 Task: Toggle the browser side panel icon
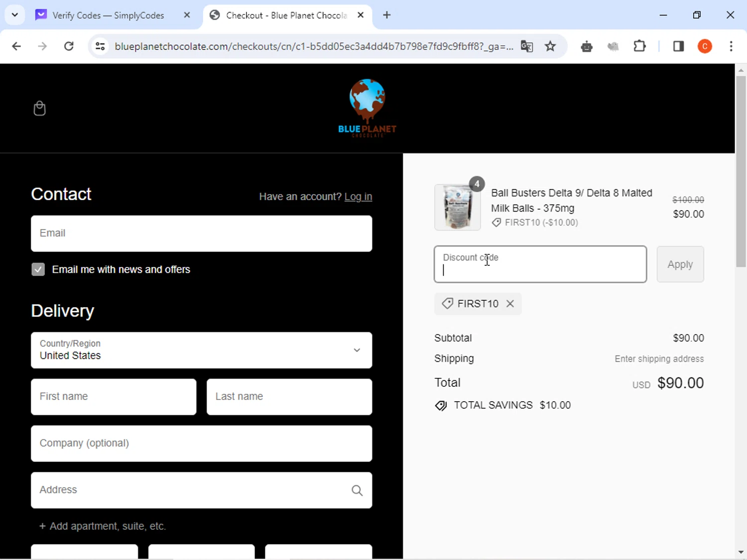tap(678, 46)
